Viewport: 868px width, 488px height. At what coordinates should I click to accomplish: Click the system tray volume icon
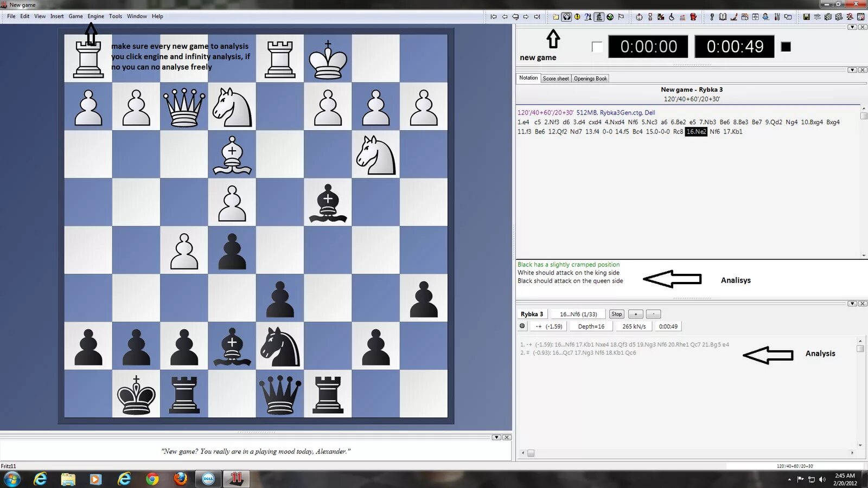pyautogui.click(x=822, y=479)
